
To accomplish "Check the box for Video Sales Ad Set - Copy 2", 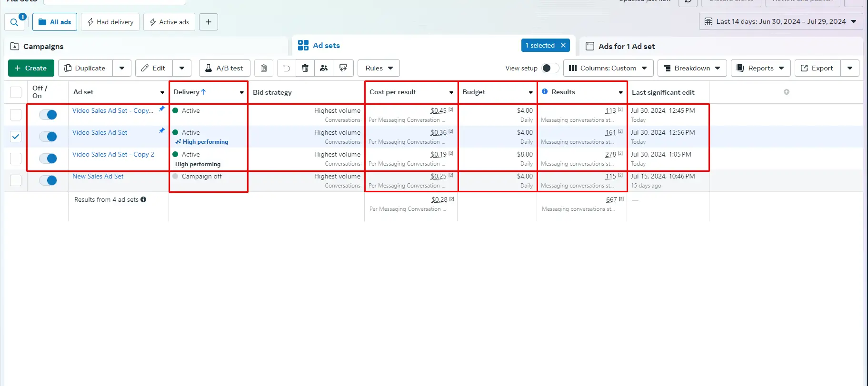I will tap(16, 158).
